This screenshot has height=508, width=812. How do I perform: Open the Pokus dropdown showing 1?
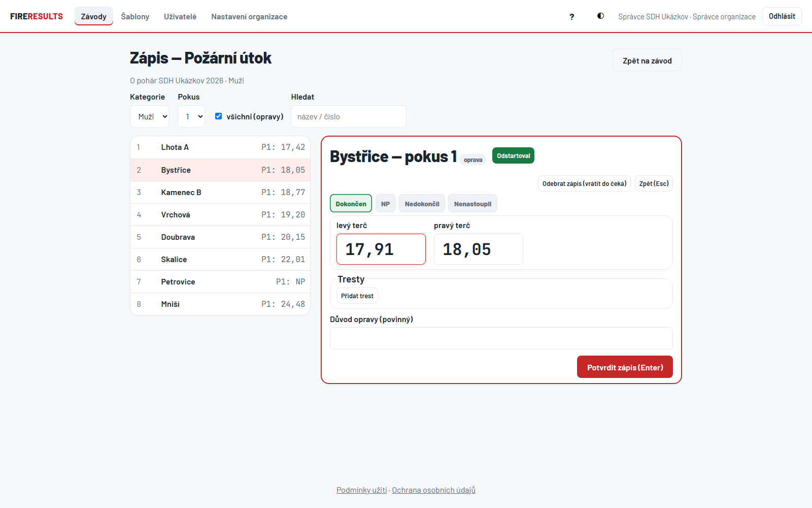pyautogui.click(x=191, y=116)
